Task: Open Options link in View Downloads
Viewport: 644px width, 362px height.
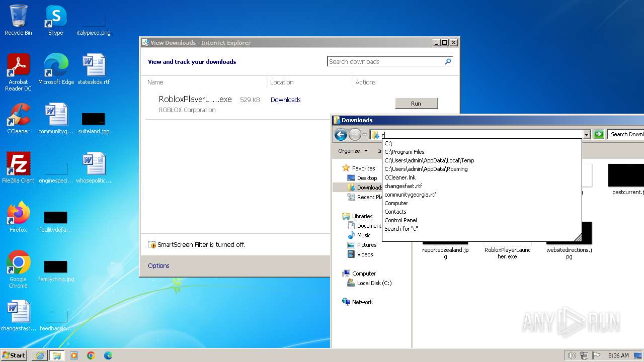Action: pos(158,266)
